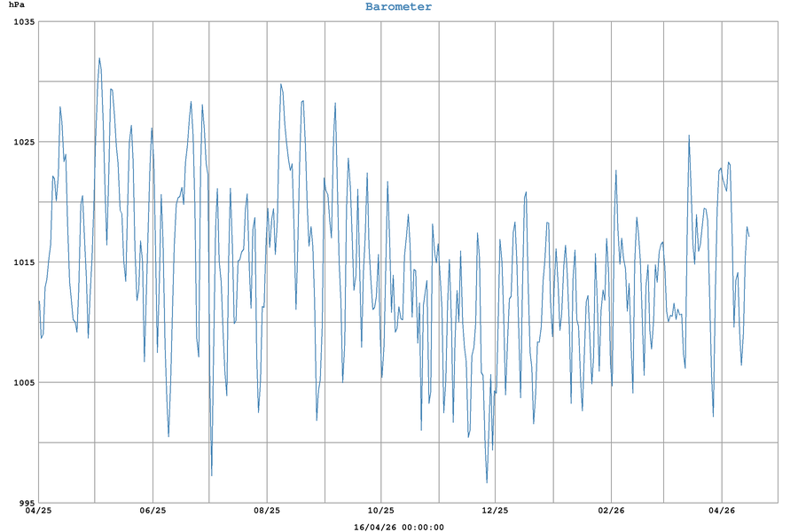Image resolution: width=798 pixels, height=532 pixels.
Task: Click the highest pressure peak near 1032 hPa
Action: tap(99, 59)
